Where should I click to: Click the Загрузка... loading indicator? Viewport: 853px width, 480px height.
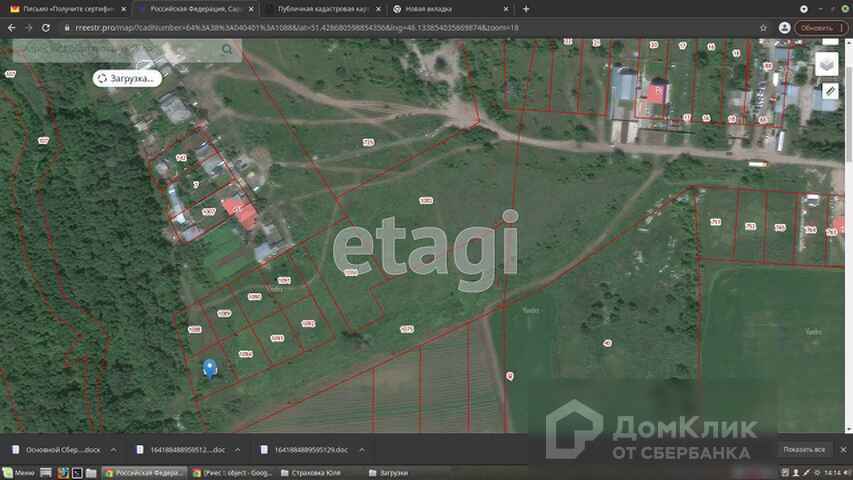coord(127,78)
